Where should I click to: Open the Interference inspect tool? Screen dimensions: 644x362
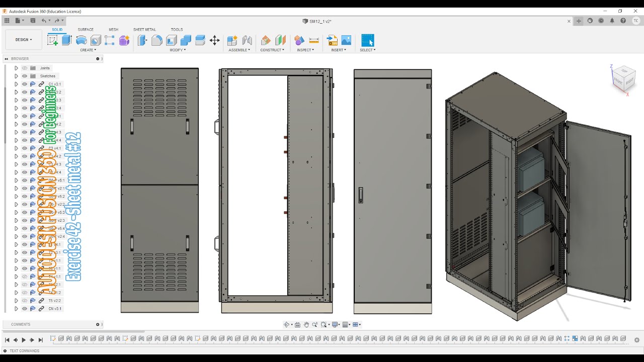coord(299,40)
